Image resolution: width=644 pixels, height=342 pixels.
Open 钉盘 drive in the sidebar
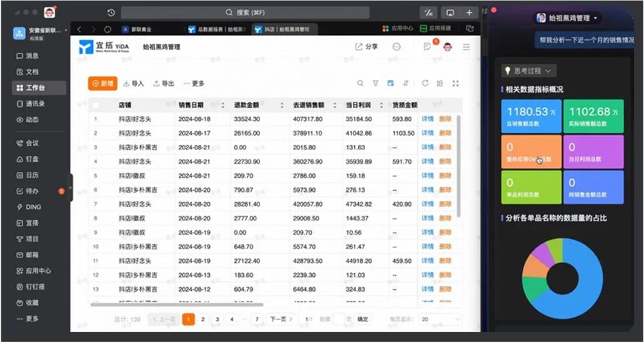tap(28, 159)
